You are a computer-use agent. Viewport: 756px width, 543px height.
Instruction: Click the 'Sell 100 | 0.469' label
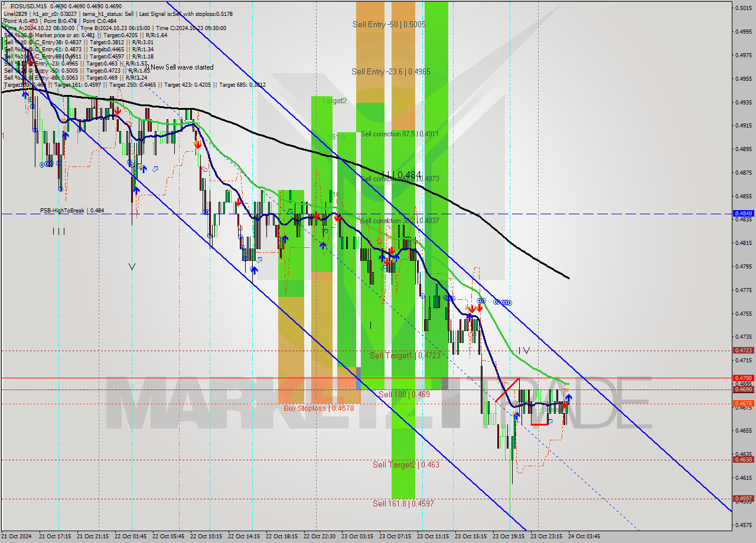click(x=404, y=394)
